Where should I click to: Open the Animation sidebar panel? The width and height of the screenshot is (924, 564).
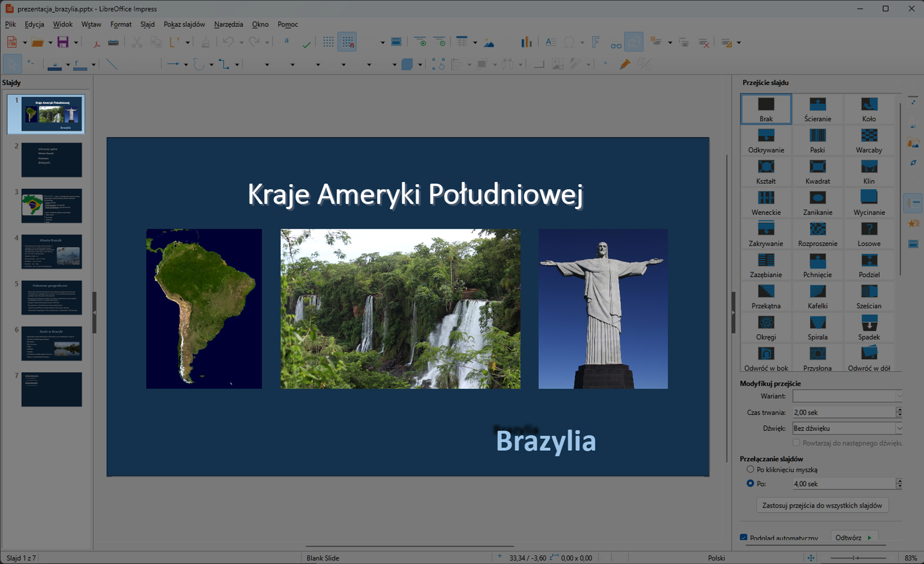(915, 223)
